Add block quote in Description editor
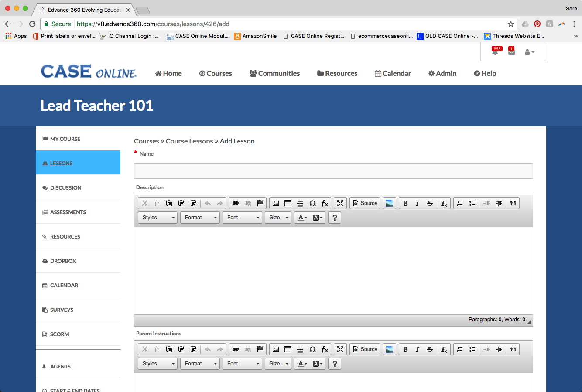This screenshot has height=392, width=582. point(513,203)
